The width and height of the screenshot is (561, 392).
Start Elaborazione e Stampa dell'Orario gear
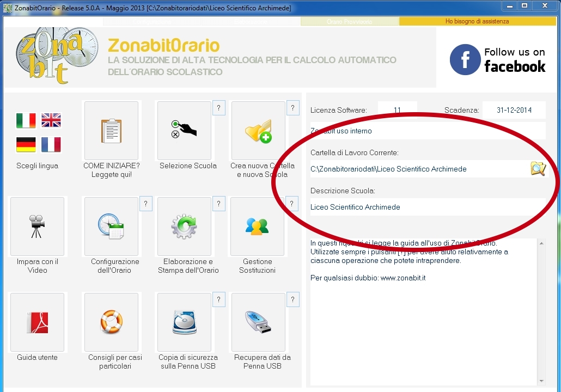pyautogui.click(x=184, y=226)
